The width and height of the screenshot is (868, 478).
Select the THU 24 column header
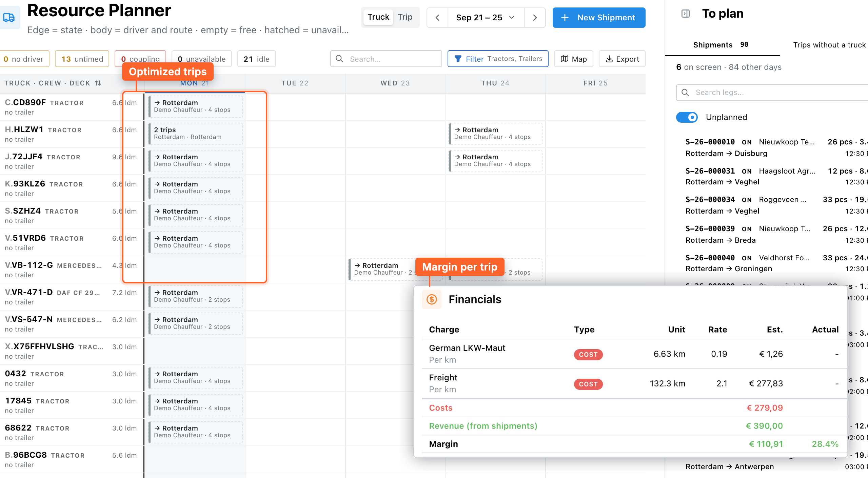[495, 83]
